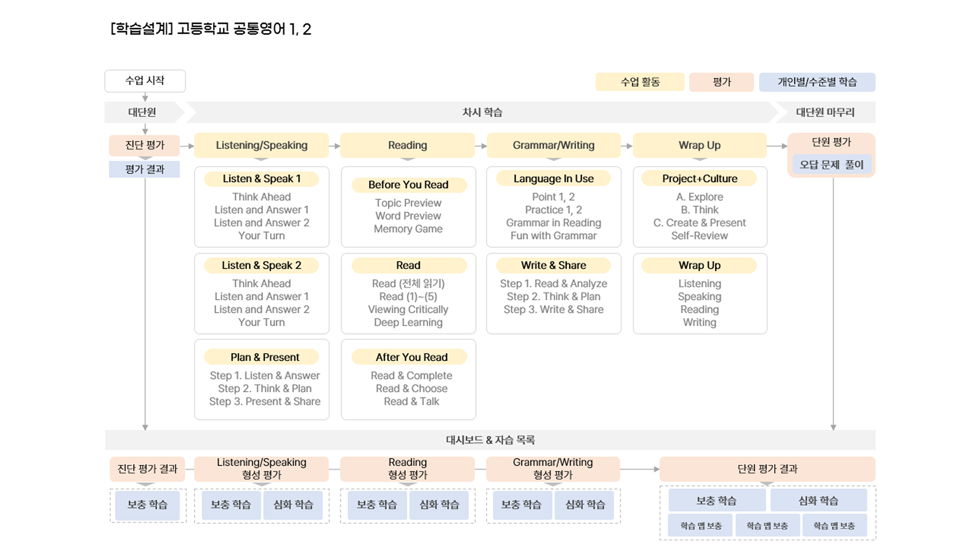Click Step 1. Listen & Answer text
Viewport: 980px width, 551px height.
click(265, 376)
